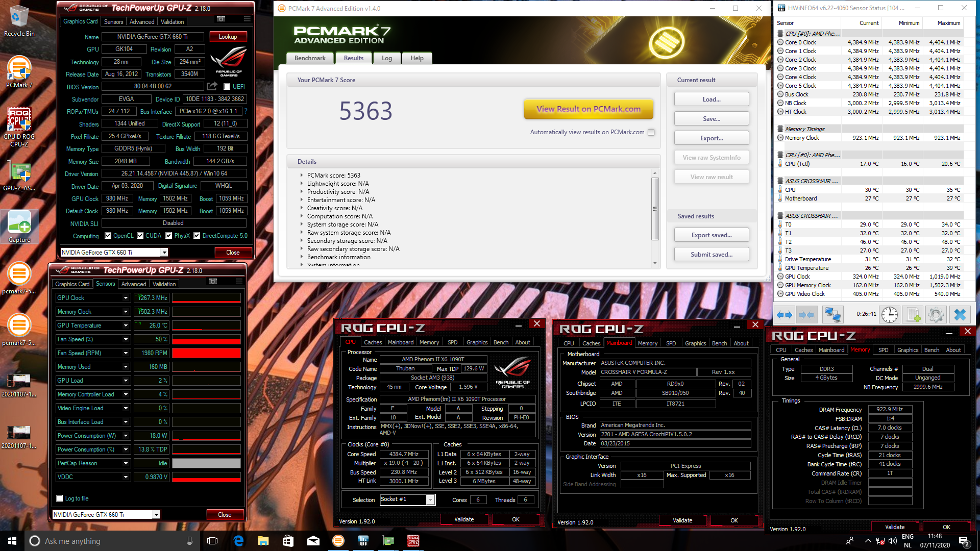Open SPD tab in middle CPU-Z window
This screenshot has height=551, width=980.
point(671,343)
